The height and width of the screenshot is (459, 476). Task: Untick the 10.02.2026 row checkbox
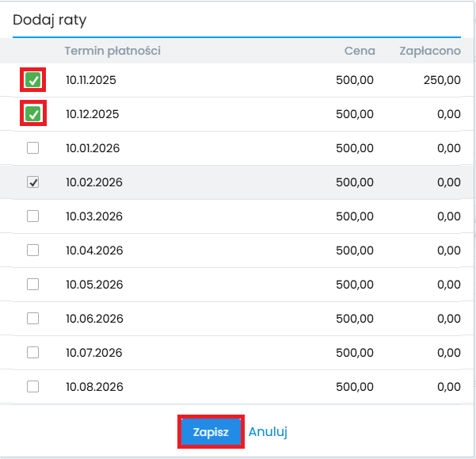[32, 182]
